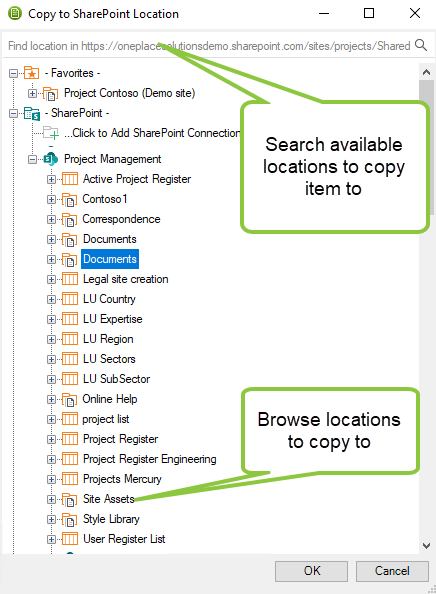436x594 pixels.
Task: Click the Add SharePoint Connection plus icon
Action: point(51,133)
